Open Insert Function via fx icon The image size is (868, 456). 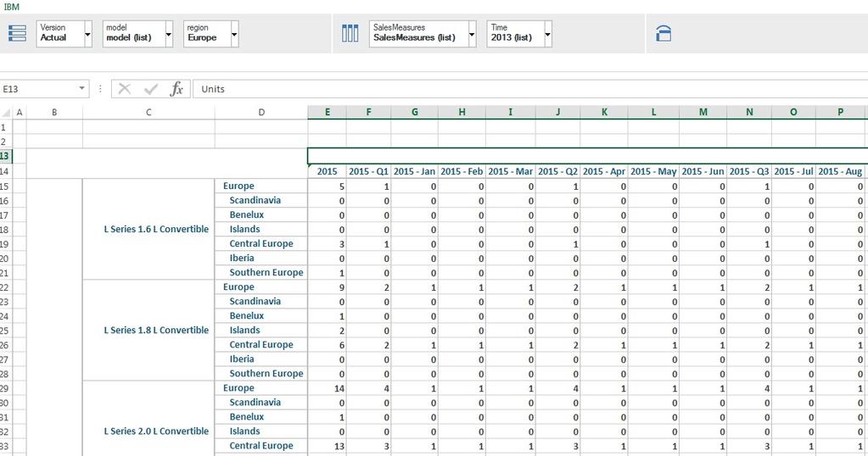(x=176, y=89)
